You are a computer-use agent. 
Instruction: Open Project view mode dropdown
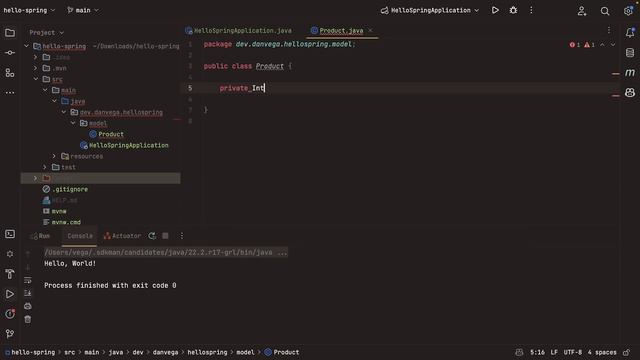click(47, 33)
